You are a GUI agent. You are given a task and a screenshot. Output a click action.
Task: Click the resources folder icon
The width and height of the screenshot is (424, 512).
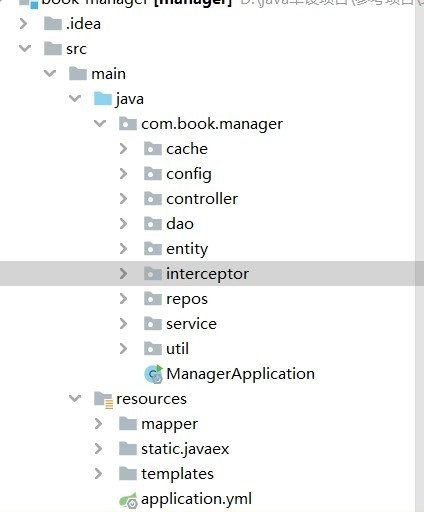point(104,399)
